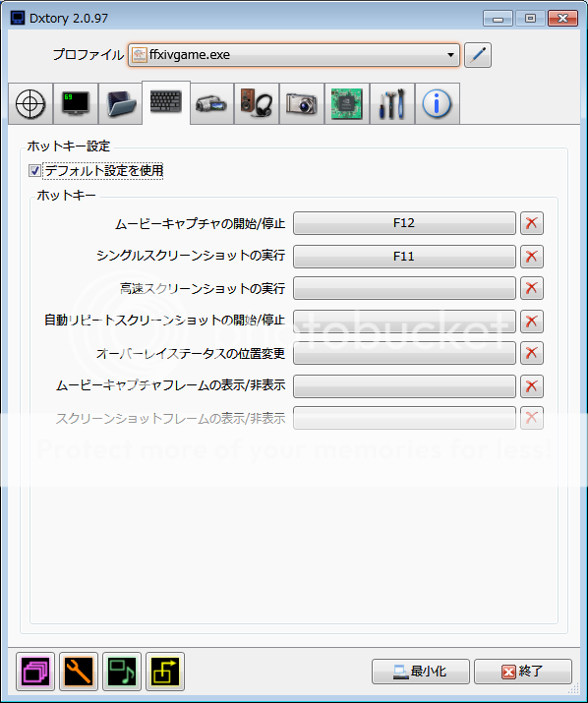The width and height of the screenshot is (588, 703).
Task: Open the folder settings tab
Action: (x=121, y=103)
